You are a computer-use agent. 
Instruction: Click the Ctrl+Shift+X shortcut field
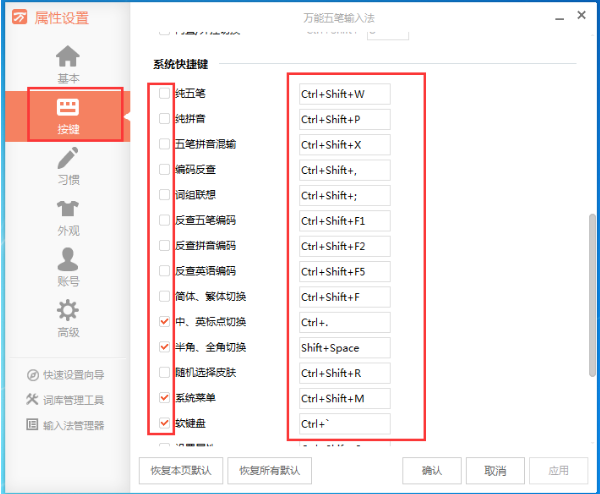pos(344,145)
